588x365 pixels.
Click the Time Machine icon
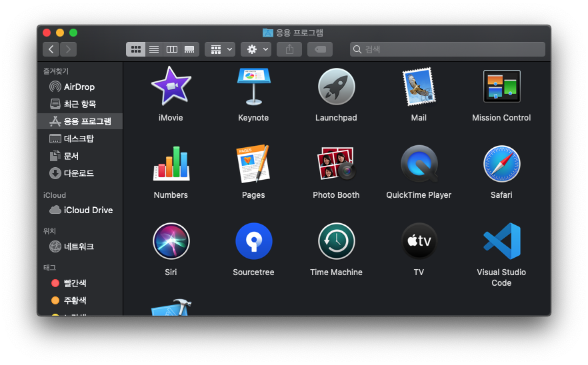337,241
